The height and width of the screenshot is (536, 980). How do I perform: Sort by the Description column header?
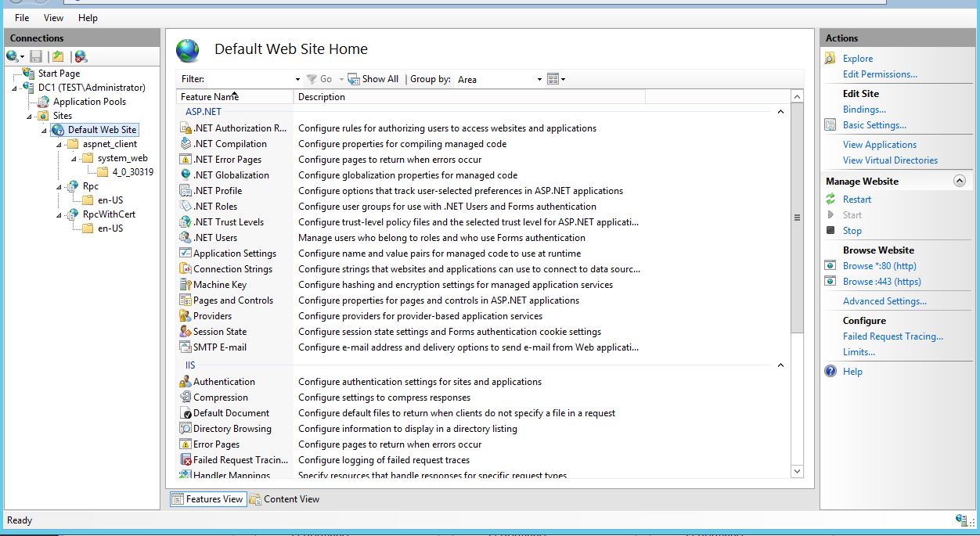[470, 97]
